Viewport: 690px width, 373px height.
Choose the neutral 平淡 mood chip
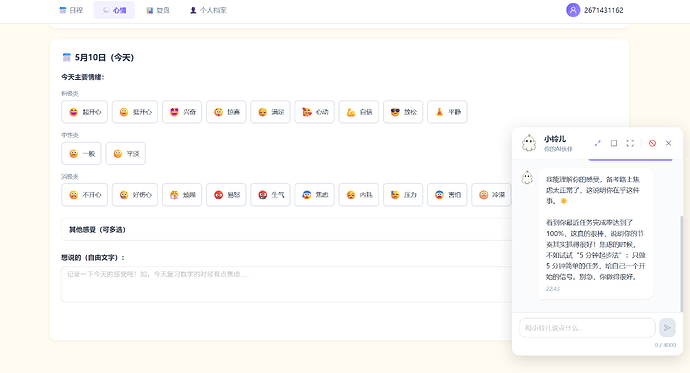tap(125, 154)
